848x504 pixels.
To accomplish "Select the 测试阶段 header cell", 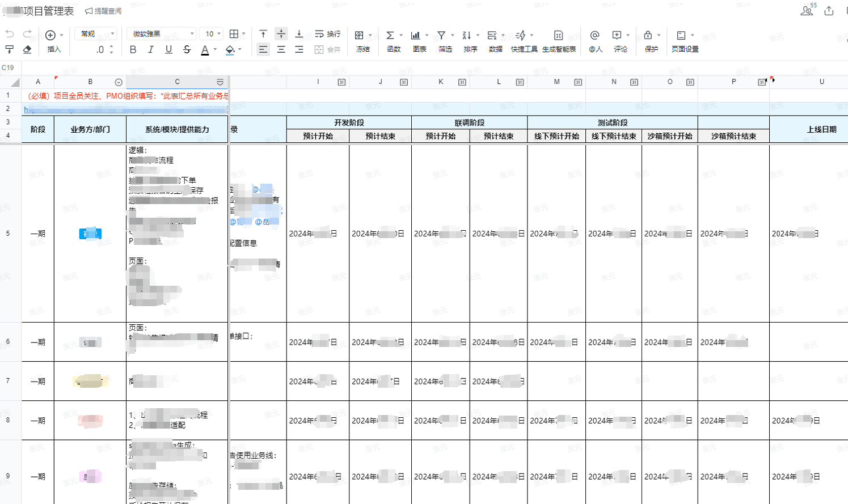I will (x=613, y=122).
